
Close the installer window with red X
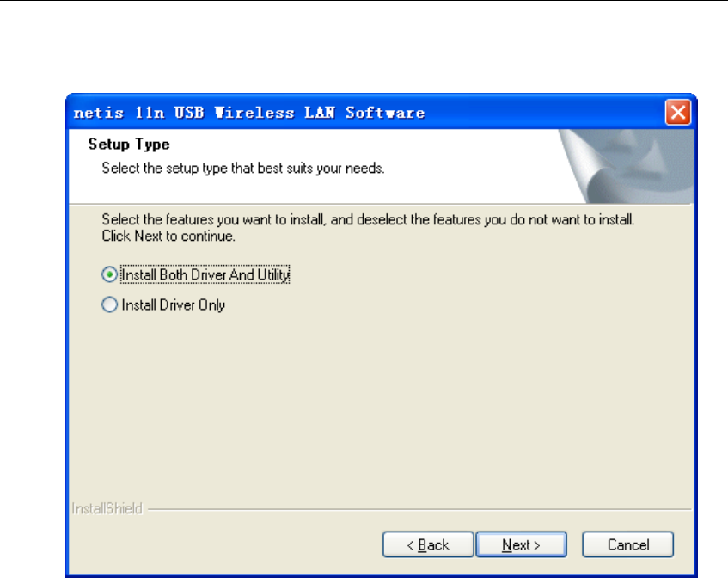tap(678, 113)
